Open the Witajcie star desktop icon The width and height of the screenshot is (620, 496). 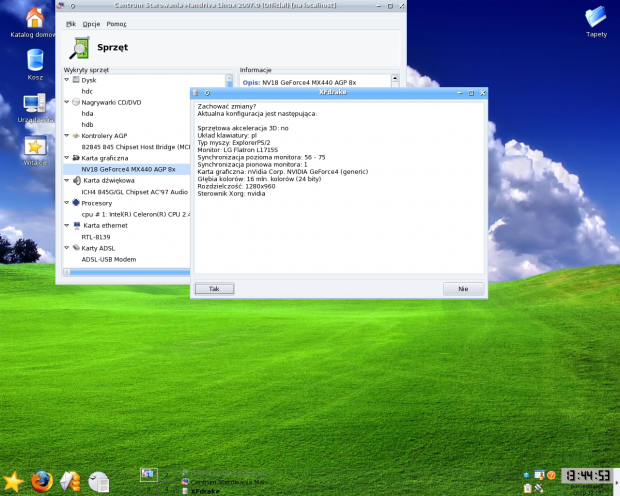pyautogui.click(x=35, y=146)
